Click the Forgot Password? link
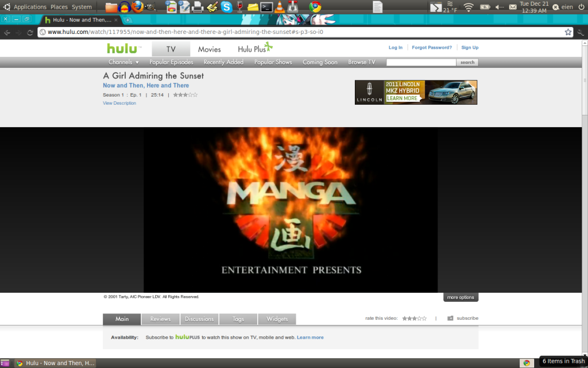 (x=432, y=47)
